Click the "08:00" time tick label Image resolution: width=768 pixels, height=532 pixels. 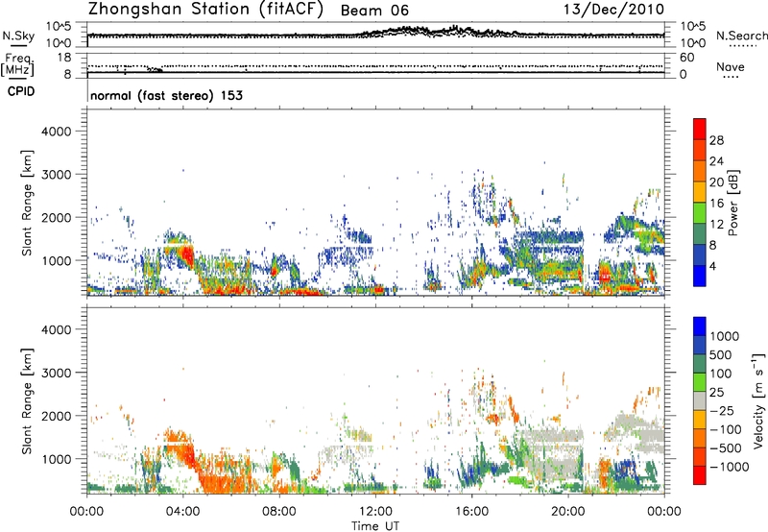click(279, 512)
